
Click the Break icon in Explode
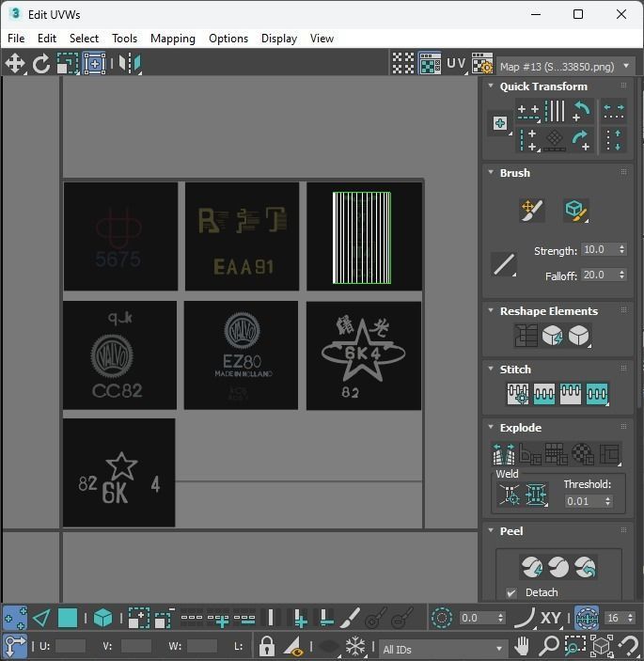pyautogui.click(x=504, y=454)
